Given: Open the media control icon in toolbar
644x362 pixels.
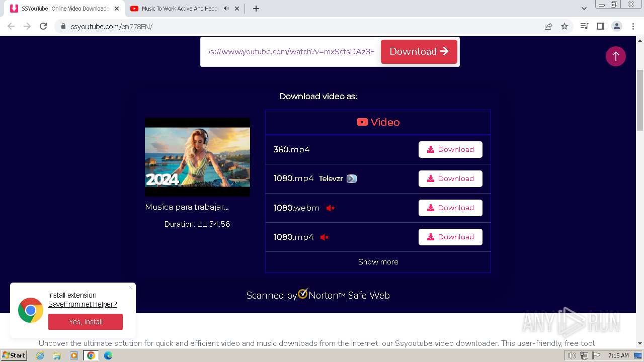Looking at the screenshot, I should (x=584, y=26).
